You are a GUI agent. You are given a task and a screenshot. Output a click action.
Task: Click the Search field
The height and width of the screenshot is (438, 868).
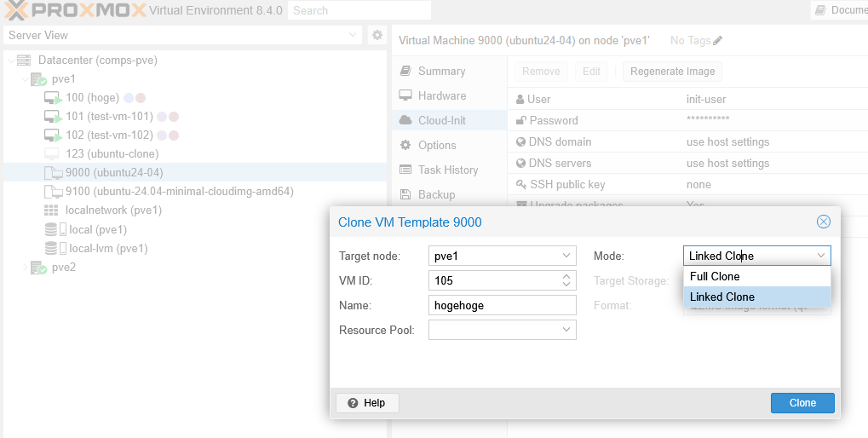point(359,10)
